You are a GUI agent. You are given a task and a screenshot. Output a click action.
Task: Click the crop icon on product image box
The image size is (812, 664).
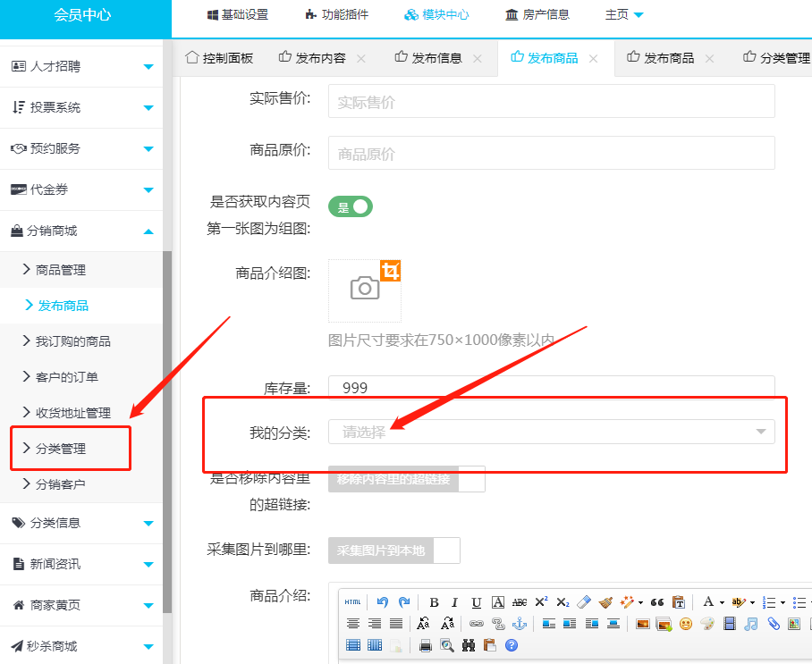coord(390,271)
